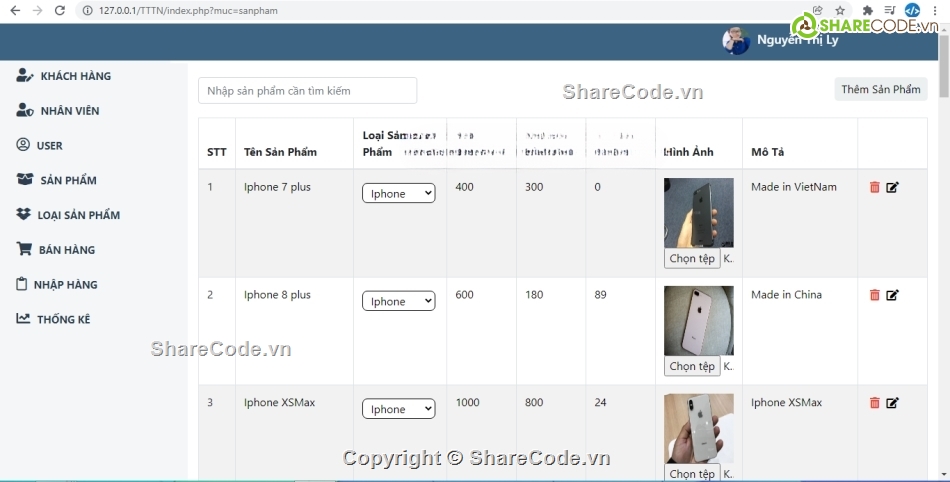View site information icon in address bar
This screenshot has width=950, height=482.
pos(87,10)
